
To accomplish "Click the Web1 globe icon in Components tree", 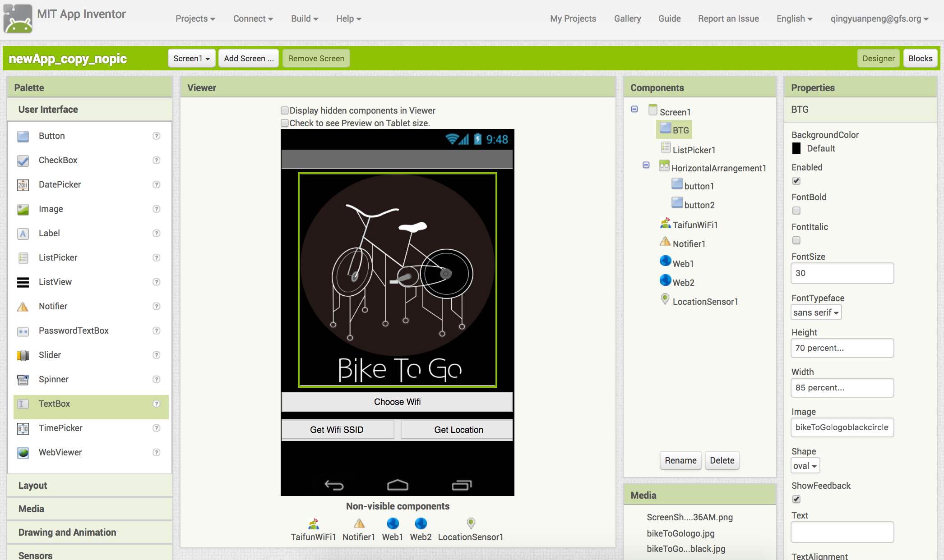I will click(665, 262).
